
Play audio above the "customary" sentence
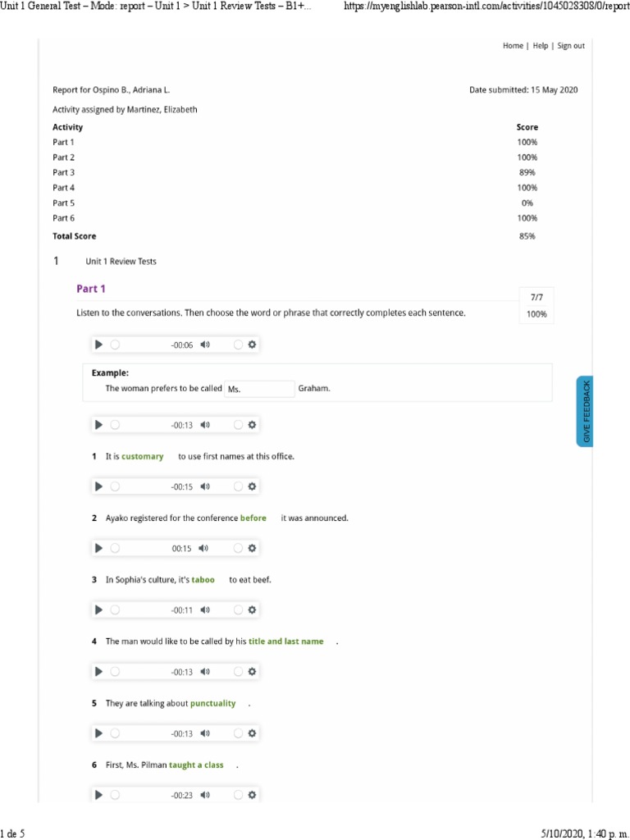(x=98, y=425)
